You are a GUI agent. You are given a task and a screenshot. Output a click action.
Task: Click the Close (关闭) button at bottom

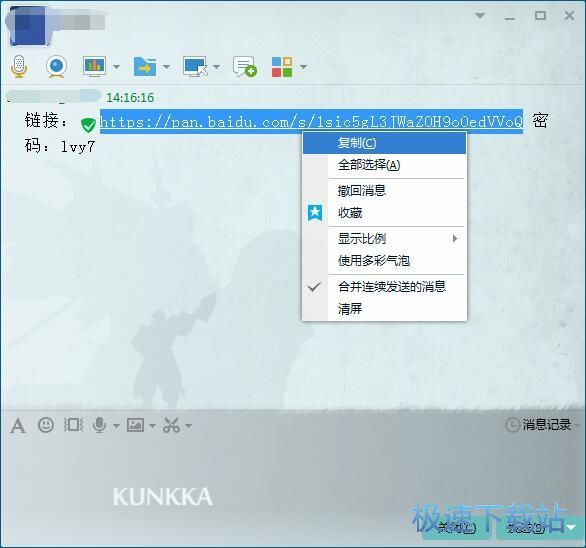pos(458,528)
